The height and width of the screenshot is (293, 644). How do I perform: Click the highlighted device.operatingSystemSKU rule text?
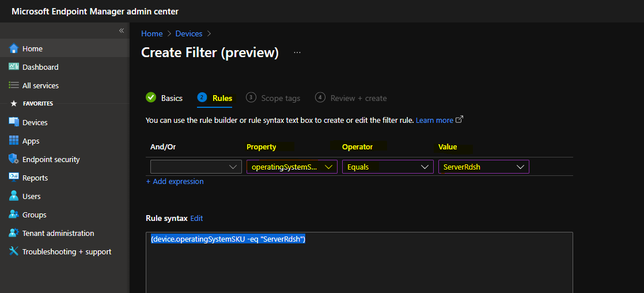click(228, 239)
